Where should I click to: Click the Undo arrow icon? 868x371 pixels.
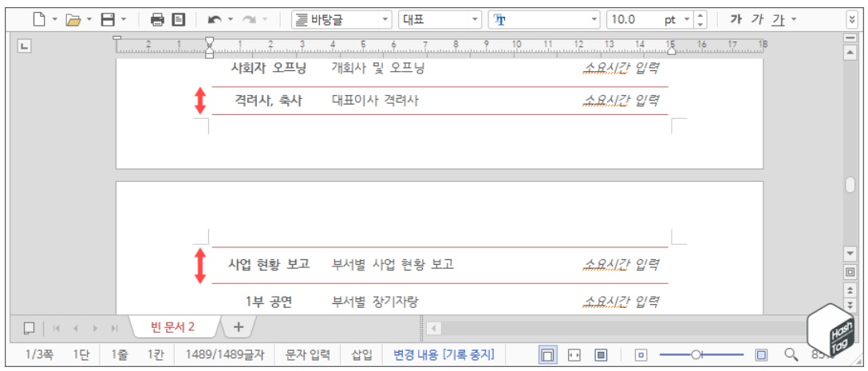point(215,20)
